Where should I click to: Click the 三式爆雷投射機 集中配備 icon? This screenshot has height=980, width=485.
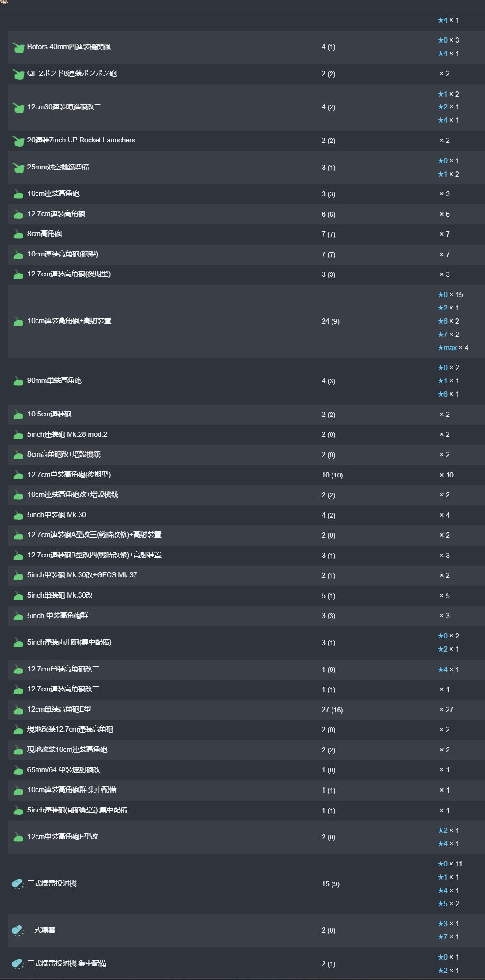click(18, 964)
